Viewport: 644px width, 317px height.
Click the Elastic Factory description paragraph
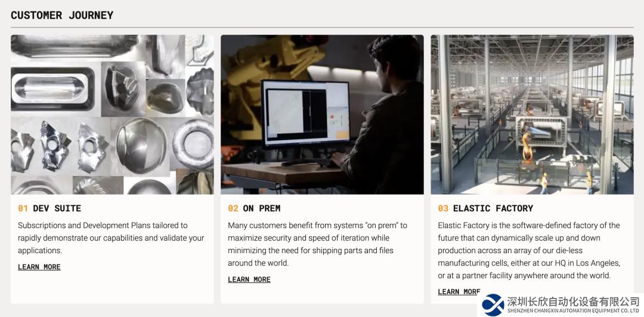529,250
